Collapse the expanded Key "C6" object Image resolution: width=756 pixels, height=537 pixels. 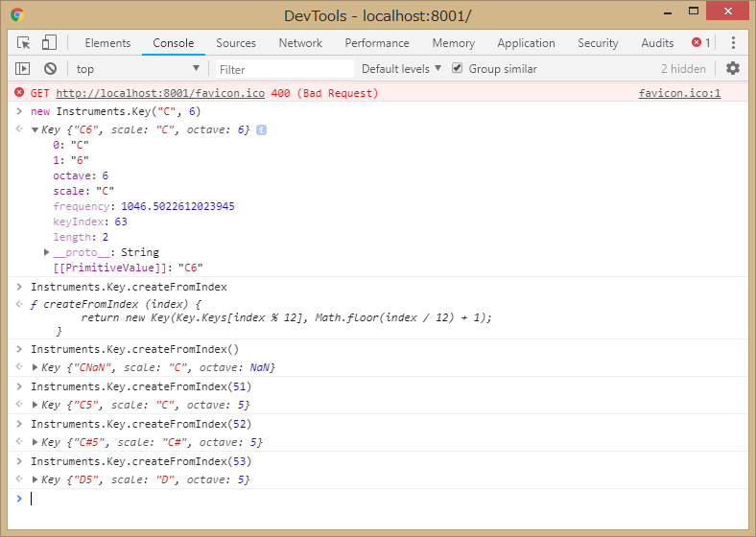pyautogui.click(x=35, y=130)
